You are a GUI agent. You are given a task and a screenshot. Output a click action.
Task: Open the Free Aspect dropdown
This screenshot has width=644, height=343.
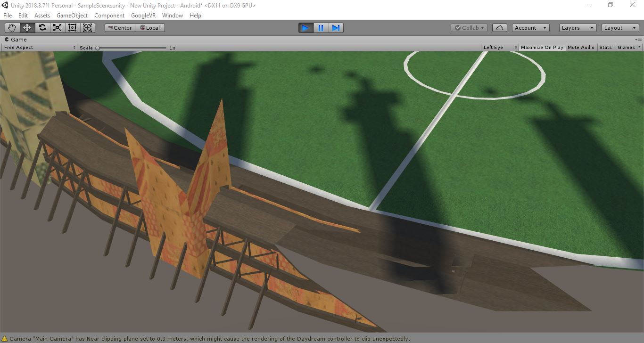[39, 47]
